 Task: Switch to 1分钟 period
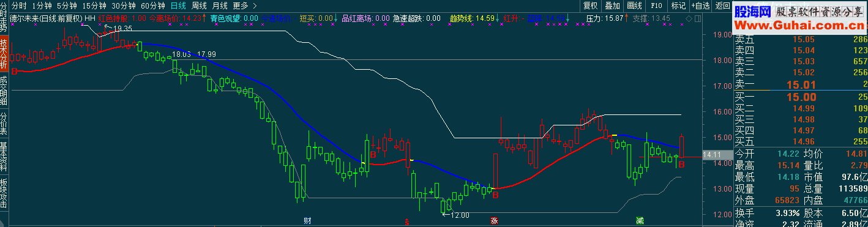[x=42, y=6]
